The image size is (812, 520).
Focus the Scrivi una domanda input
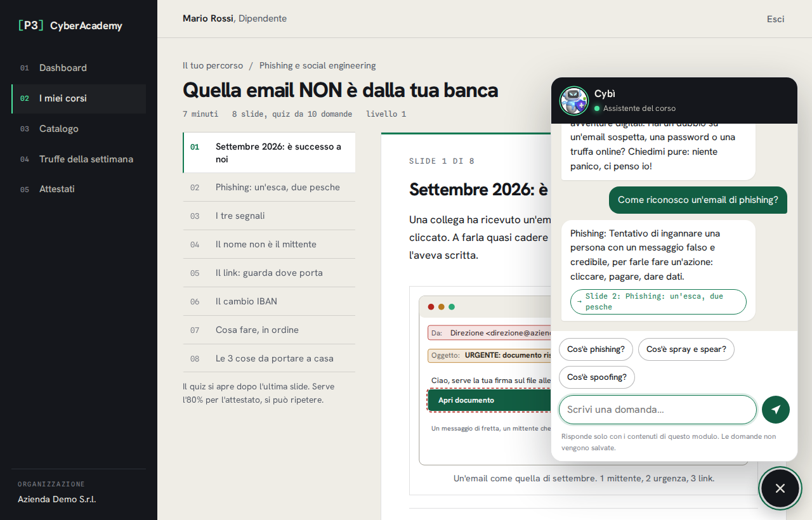click(x=658, y=410)
